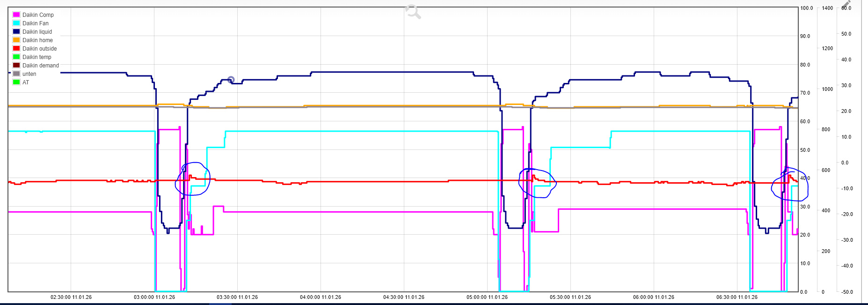Click the 100.0 label on the left Y-axis

click(807, 8)
